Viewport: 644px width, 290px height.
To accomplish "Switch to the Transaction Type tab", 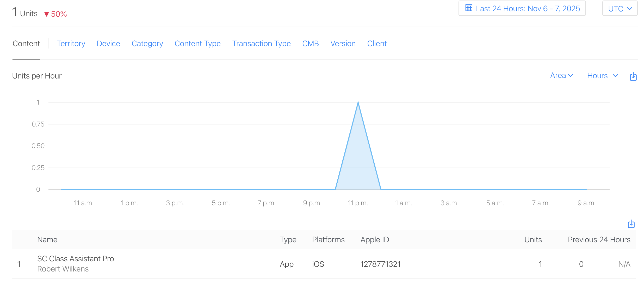I will [x=261, y=43].
